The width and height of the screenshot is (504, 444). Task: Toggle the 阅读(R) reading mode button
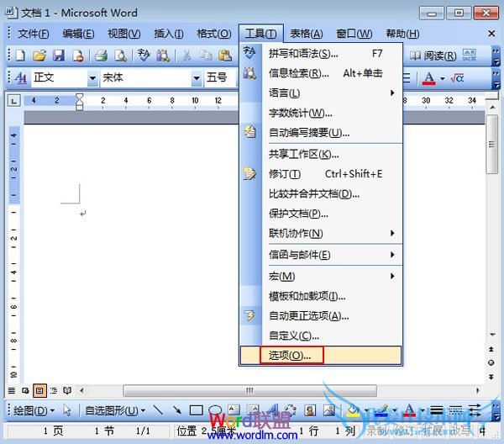433,56
